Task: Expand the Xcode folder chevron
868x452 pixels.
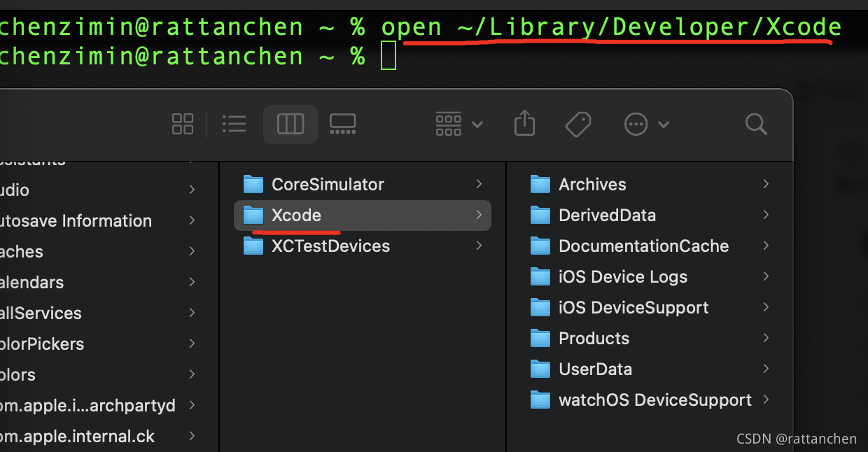Action: click(x=479, y=215)
